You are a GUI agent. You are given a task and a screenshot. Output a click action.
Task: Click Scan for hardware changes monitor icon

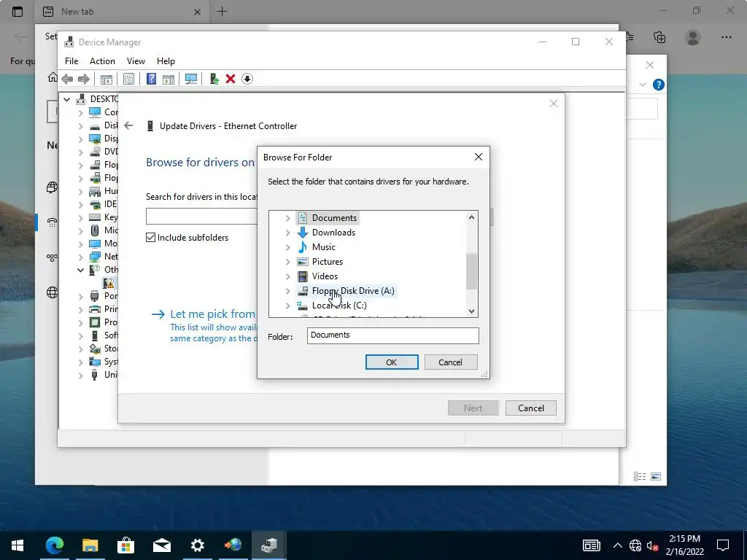[191, 79]
